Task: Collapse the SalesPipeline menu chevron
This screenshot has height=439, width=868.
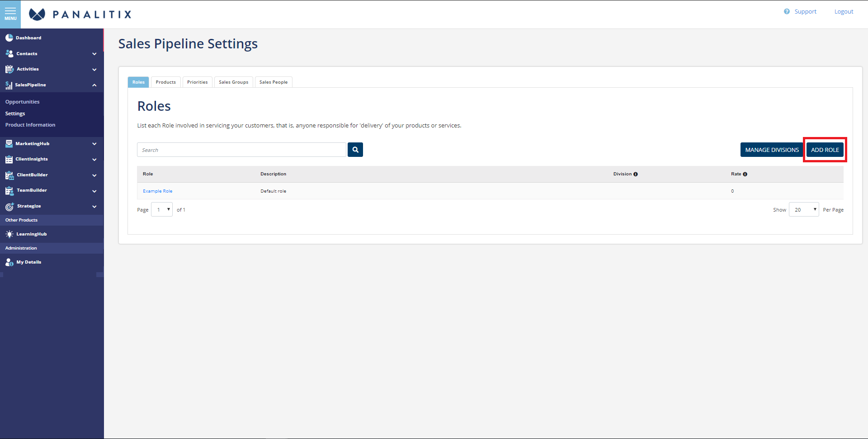Action: [94, 85]
